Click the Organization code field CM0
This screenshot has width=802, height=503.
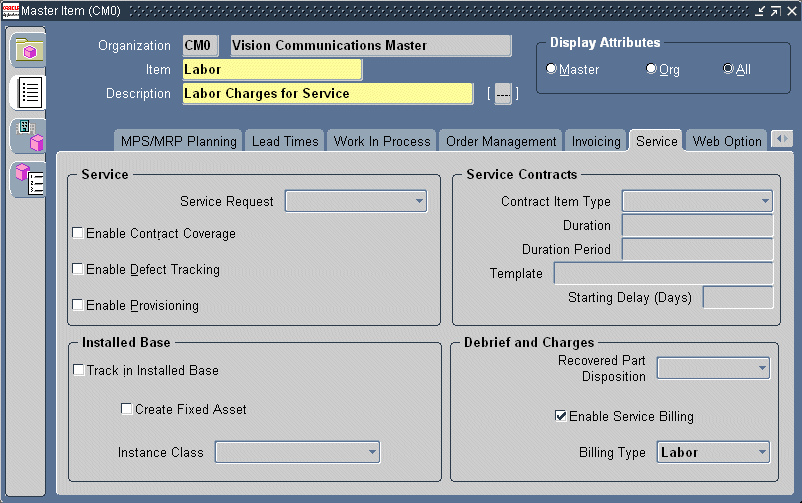(x=200, y=46)
